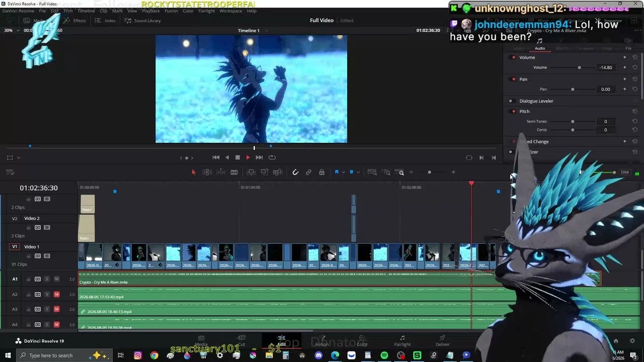Viewport: 644px width, 362px height.
Task: Open the File menu
Action: point(42,11)
